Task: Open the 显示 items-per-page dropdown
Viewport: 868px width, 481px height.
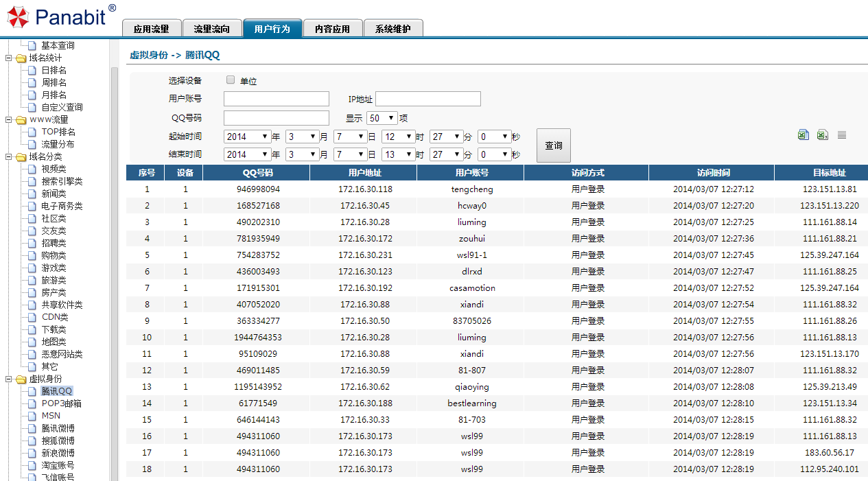Action: 382,118
